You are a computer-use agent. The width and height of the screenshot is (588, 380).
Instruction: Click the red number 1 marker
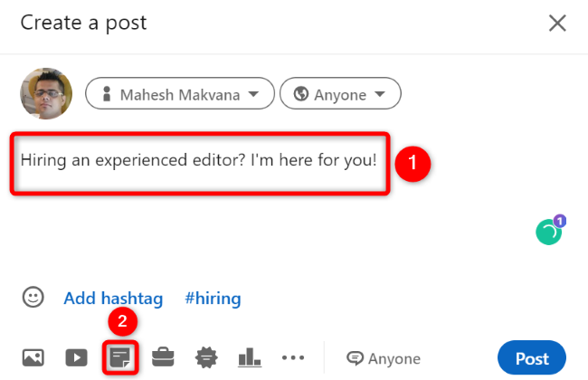pos(414,164)
